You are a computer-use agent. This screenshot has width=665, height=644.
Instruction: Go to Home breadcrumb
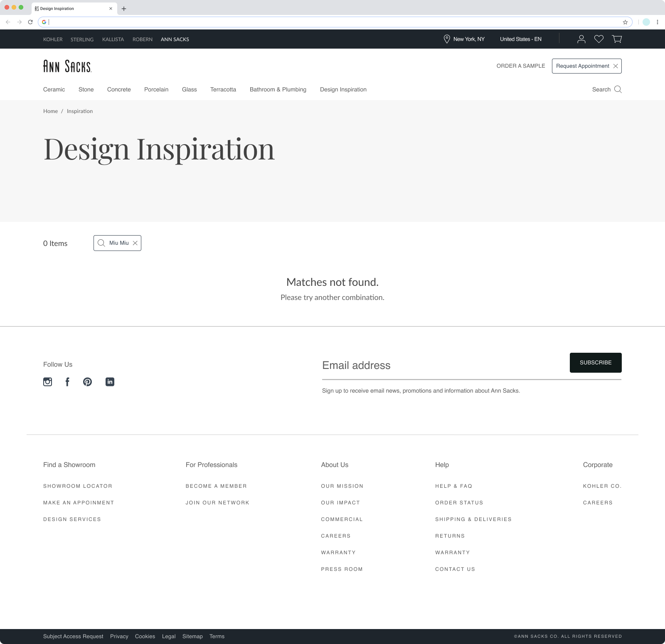click(x=50, y=111)
